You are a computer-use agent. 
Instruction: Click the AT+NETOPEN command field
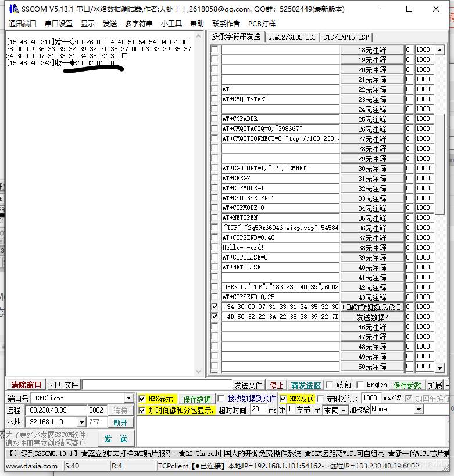point(281,218)
